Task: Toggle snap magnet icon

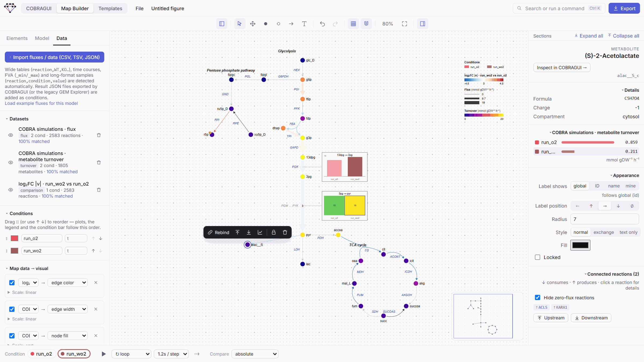Action: tap(366, 24)
